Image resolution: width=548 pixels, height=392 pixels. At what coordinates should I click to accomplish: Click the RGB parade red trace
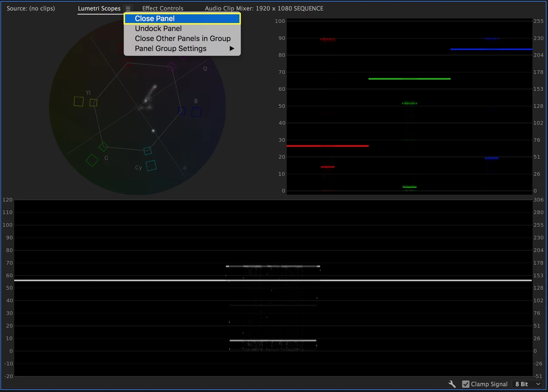click(x=327, y=146)
